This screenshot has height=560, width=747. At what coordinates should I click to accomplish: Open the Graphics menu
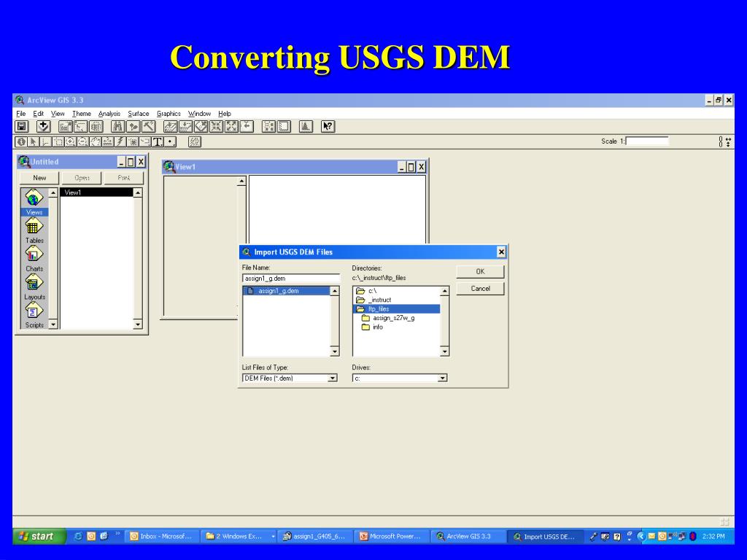(169, 113)
